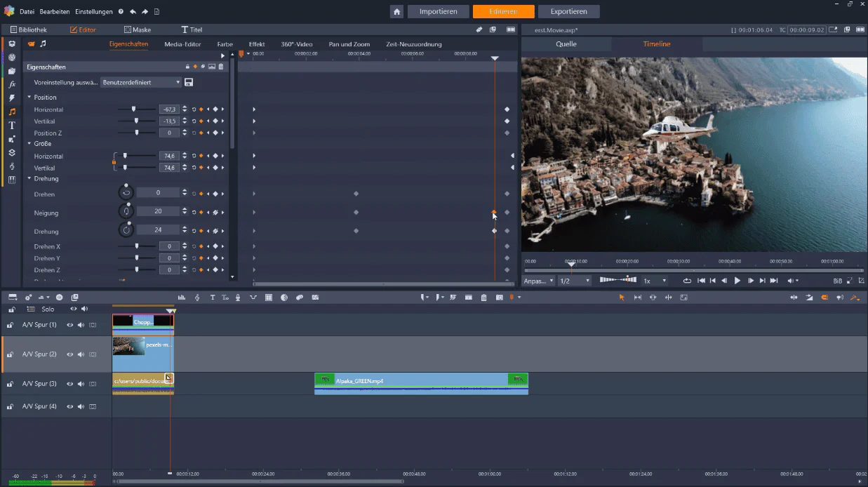This screenshot has height=487, width=868.
Task: Hide video of A/V Spur (1)
Action: point(69,325)
